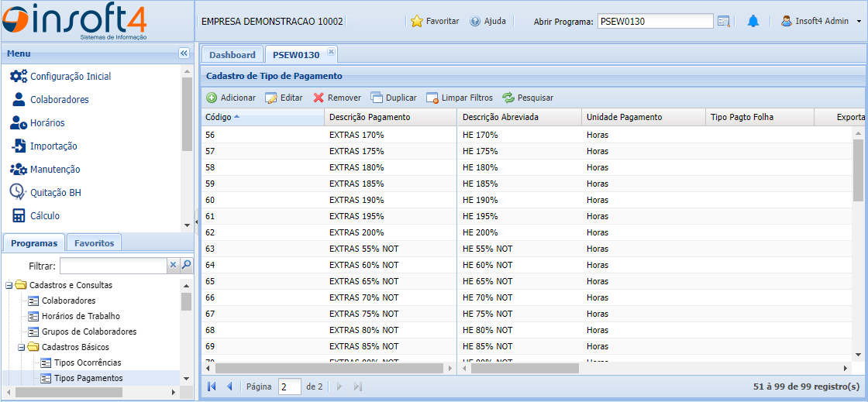Click the Pesquisar refresh icon

[508, 98]
